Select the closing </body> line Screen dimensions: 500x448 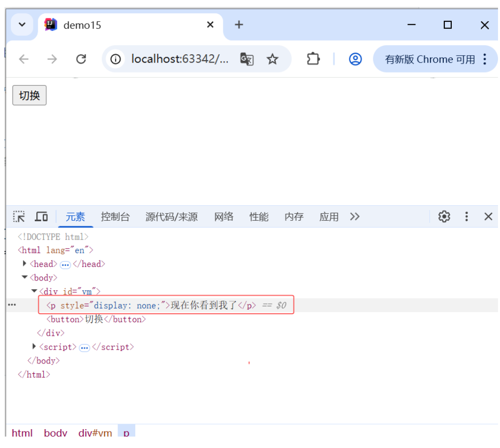pos(43,360)
